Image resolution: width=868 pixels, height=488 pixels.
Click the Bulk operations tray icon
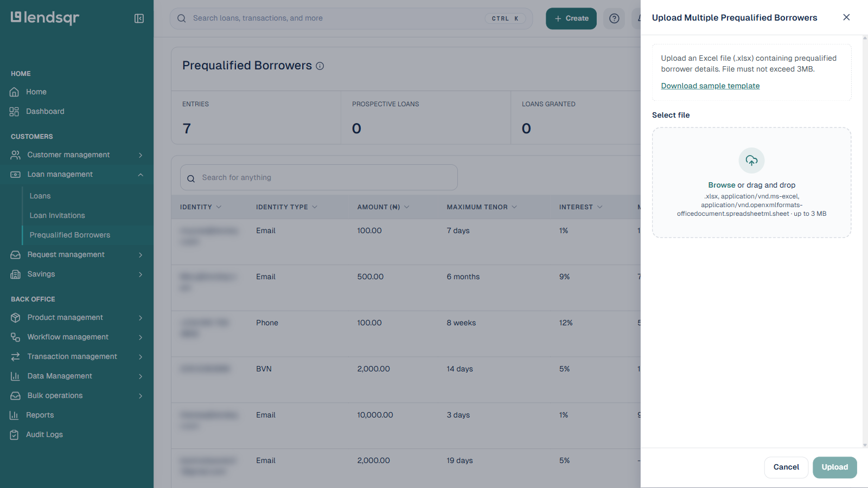click(x=15, y=395)
